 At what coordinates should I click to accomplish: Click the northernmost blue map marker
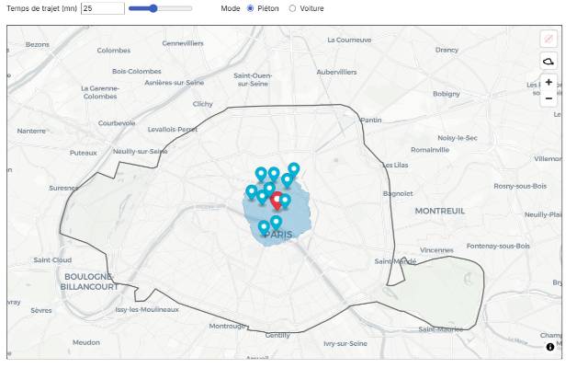pos(294,169)
